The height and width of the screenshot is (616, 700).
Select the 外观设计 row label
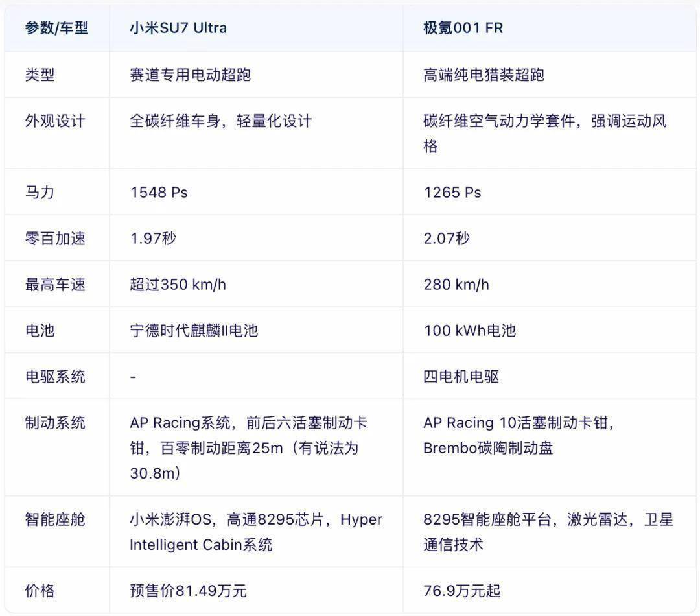tap(55, 121)
